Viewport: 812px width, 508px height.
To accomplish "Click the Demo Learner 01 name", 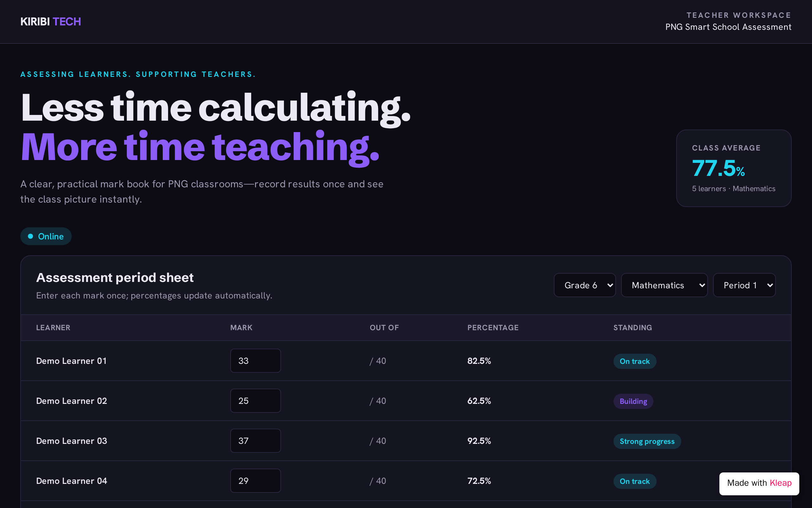I will click(71, 361).
